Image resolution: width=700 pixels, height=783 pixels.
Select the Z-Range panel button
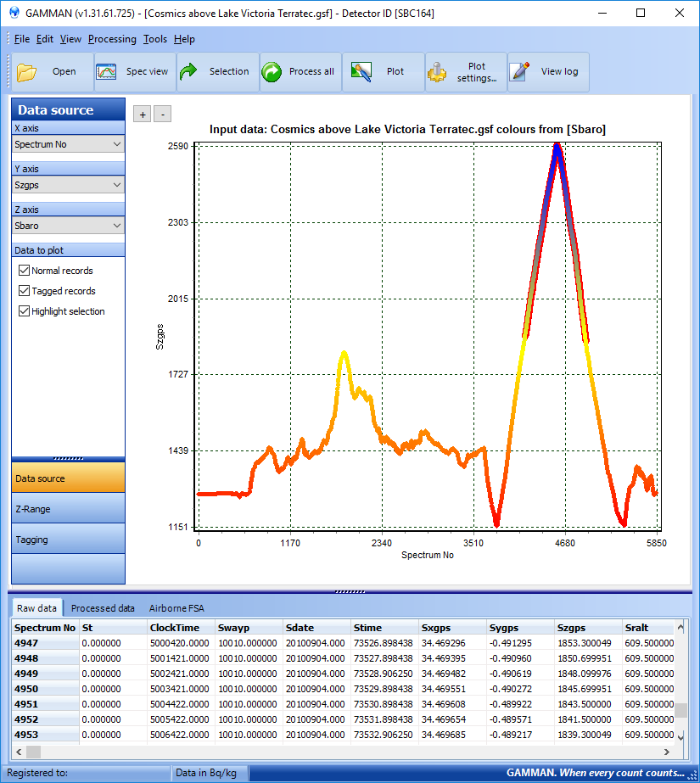coord(68,509)
